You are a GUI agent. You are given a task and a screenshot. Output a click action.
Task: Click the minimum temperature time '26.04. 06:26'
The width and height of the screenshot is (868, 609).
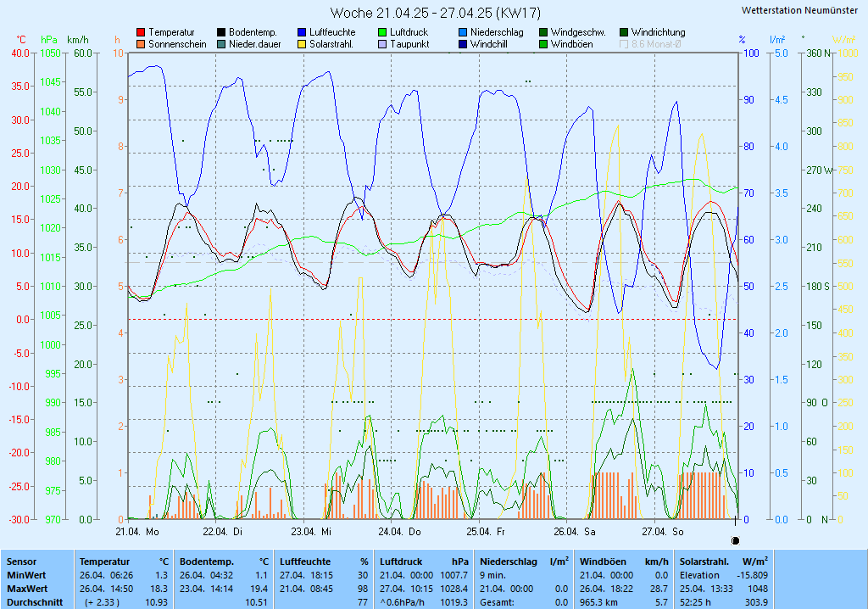click(106, 575)
